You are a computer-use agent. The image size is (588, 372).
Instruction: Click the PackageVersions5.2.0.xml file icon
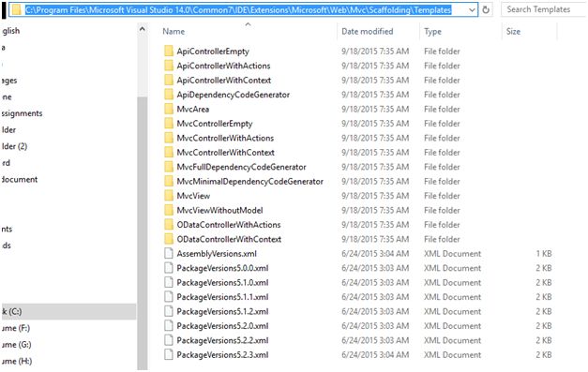click(169, 326)
